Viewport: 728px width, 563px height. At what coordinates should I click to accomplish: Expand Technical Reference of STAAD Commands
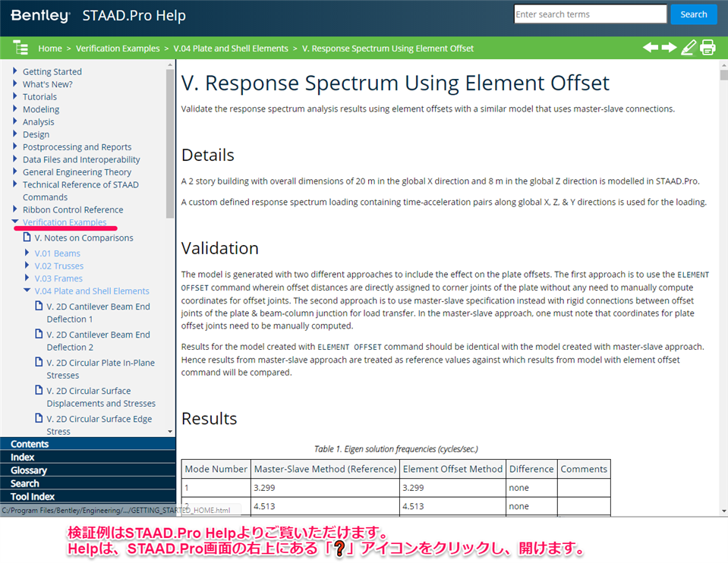[15, 184]
